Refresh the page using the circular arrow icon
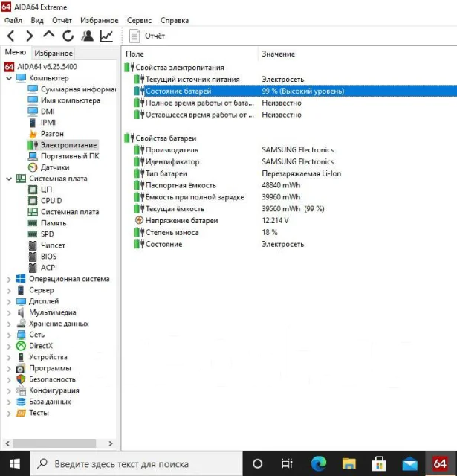The image size is (457, 476). tap(68, 36)
